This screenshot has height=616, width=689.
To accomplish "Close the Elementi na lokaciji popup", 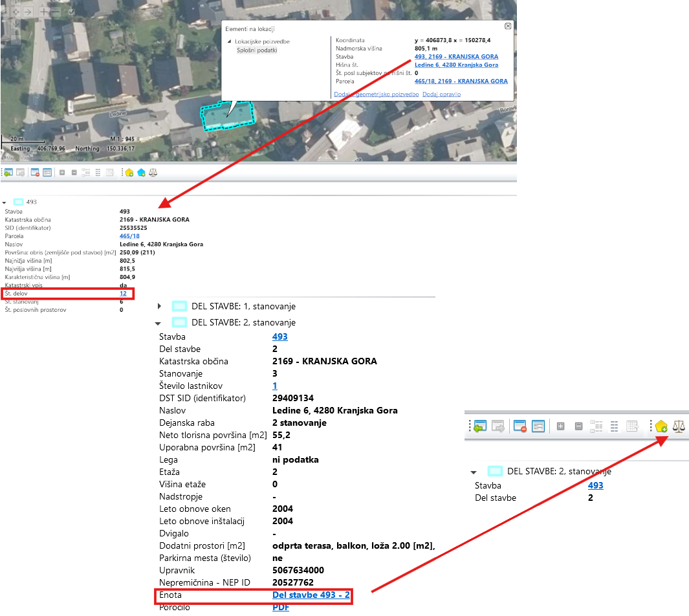I will point(508,26).
